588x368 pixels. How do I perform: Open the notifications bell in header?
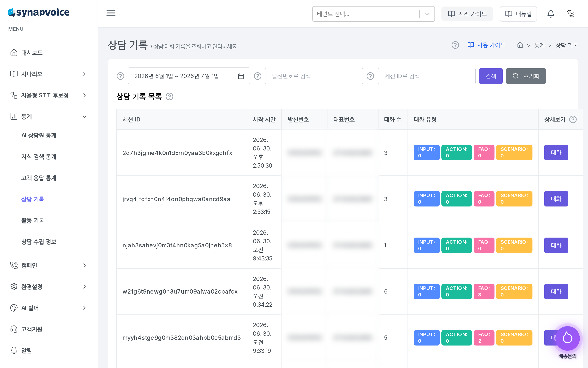pos(551,14)
